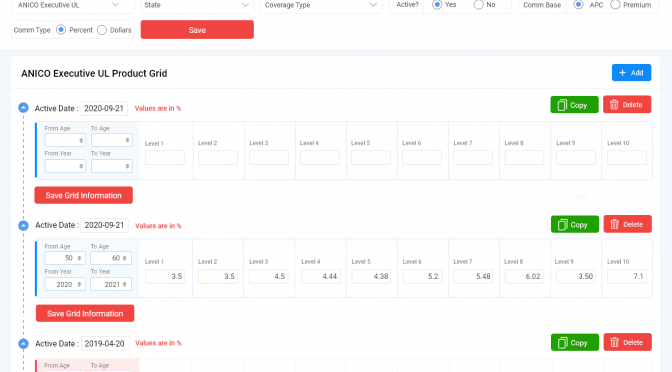The width and height of the screenshot is (672, 372).
Task: Collapse the first 2020-09-21 grid section
Action: point(23,108)
